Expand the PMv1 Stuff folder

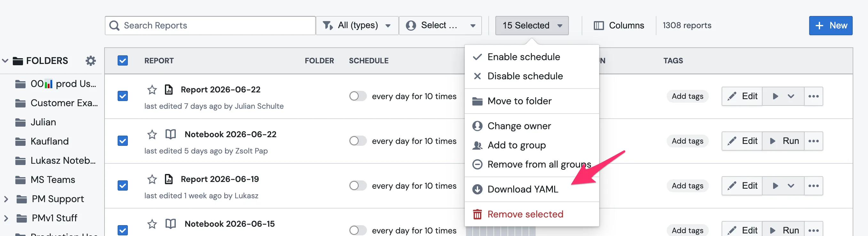click(x=6, y=218)
